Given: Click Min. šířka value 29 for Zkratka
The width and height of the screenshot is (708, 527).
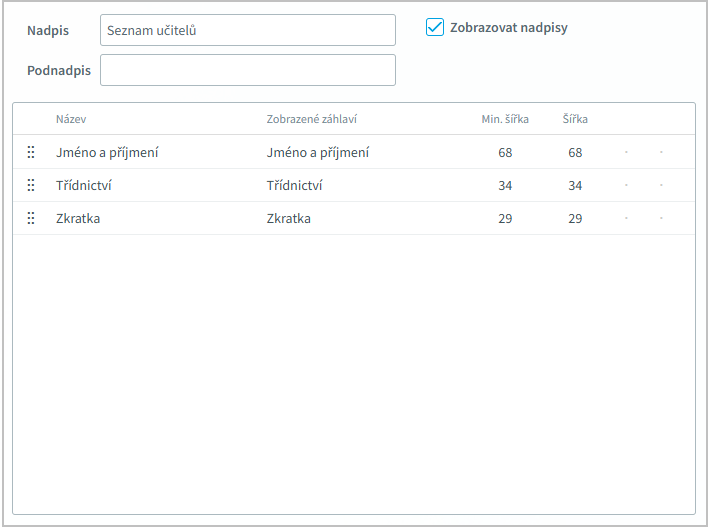Looking at the screenshot, I should [505, 219].
